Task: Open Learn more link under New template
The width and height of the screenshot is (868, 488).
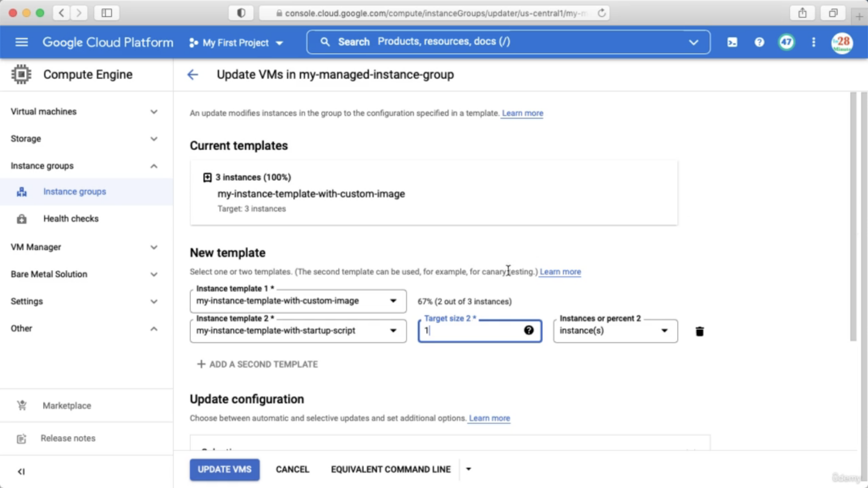Action: (560, 272)
